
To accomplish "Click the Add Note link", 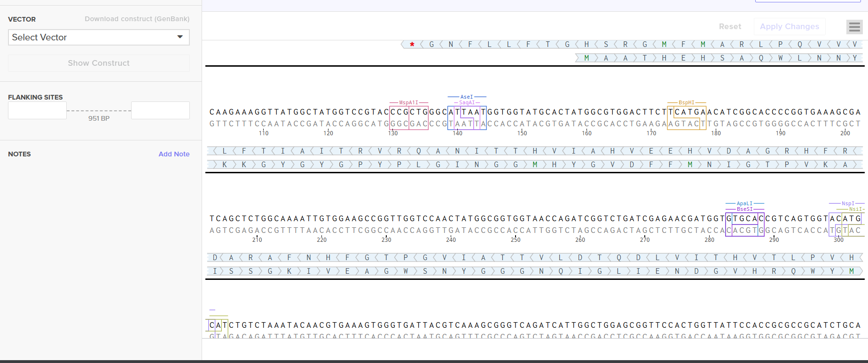I will click(x=174, y=154).
